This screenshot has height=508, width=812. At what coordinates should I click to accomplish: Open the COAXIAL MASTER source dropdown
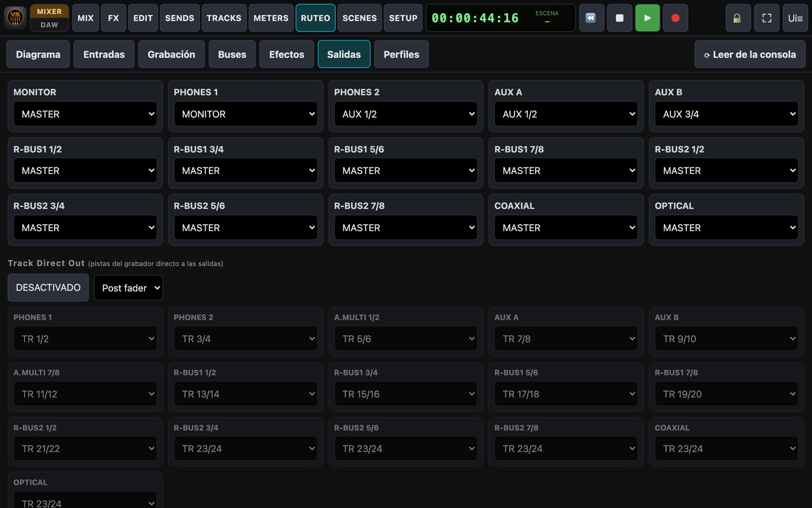[x=566, y=228]
